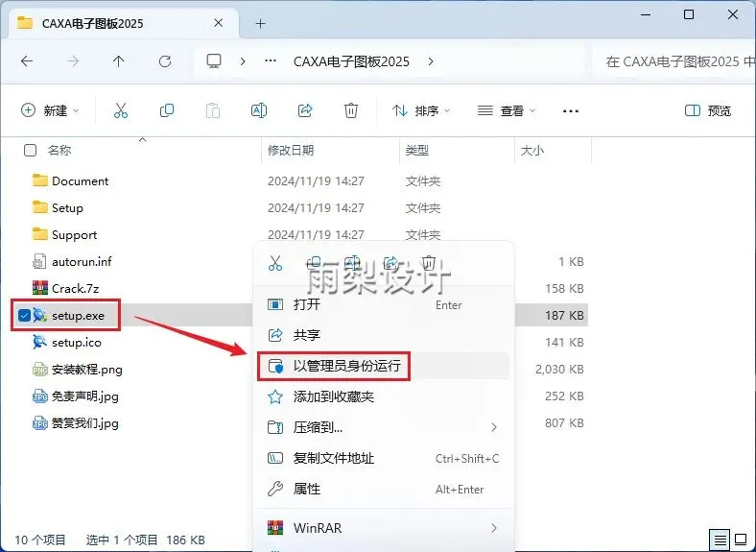Maximize the Explorer window

689,14
